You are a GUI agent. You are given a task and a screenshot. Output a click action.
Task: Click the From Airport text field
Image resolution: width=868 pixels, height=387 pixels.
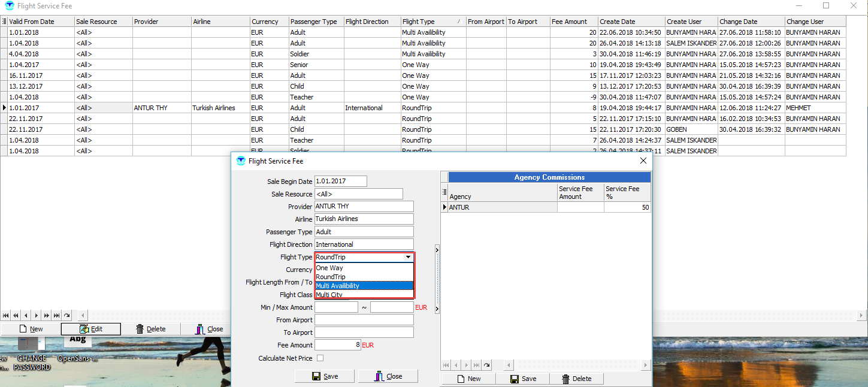[364, 320]
